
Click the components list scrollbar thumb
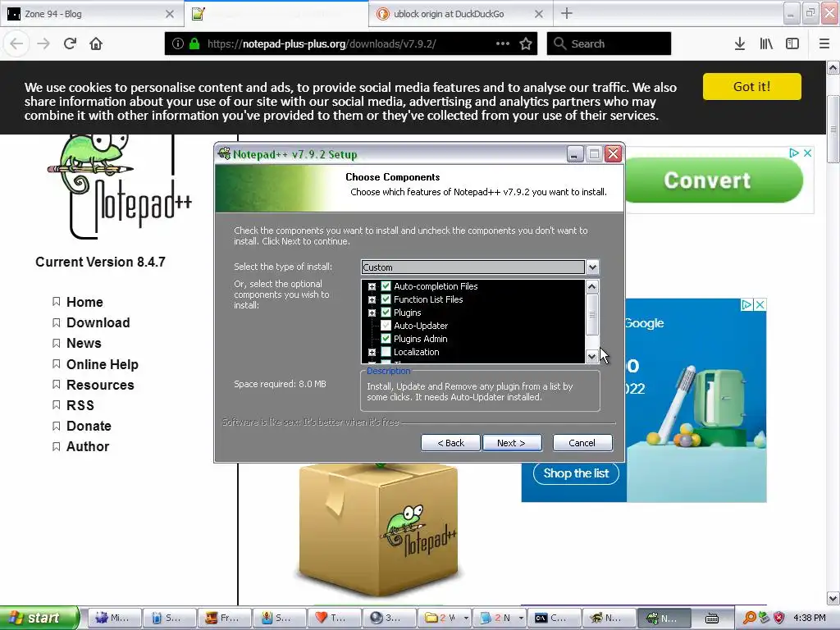pyautogui.click(x=592, y=314)
